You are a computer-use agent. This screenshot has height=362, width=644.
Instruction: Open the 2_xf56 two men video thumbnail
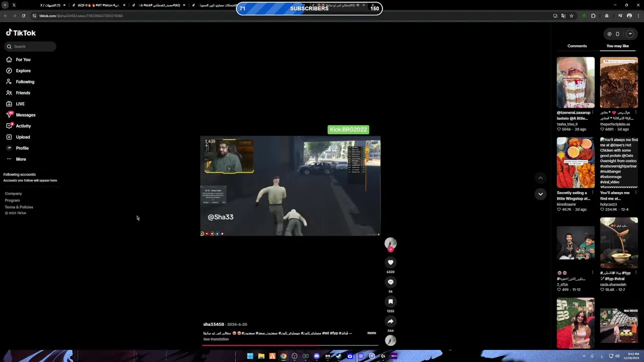click(576, 243)
